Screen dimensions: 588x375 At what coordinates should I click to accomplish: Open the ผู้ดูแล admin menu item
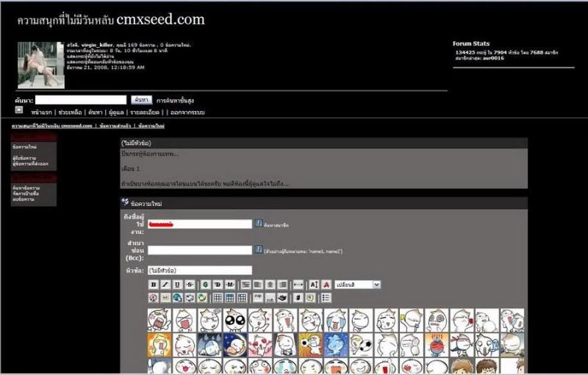coord(116,112)
